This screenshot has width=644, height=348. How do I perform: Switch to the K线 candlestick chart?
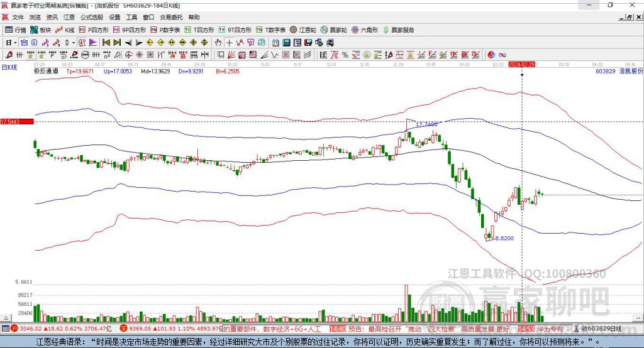pyautogui.click(x=65, y=30)
